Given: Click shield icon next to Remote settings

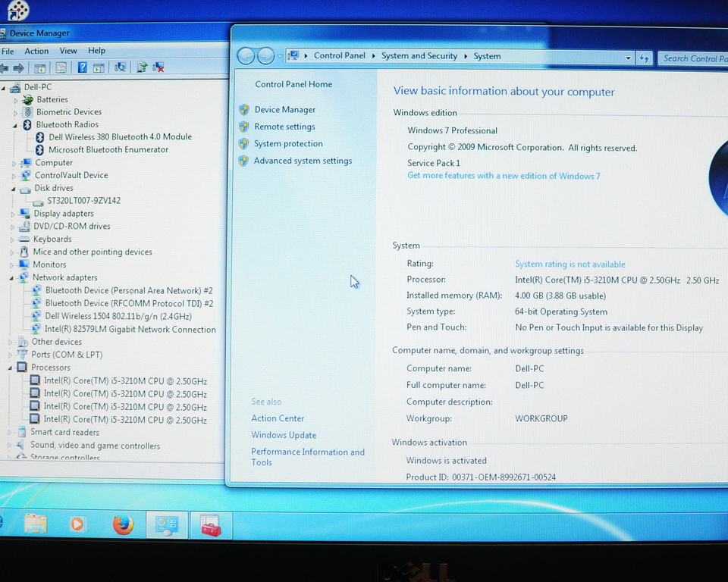Looking at the screenshot, I should [243, 127].
